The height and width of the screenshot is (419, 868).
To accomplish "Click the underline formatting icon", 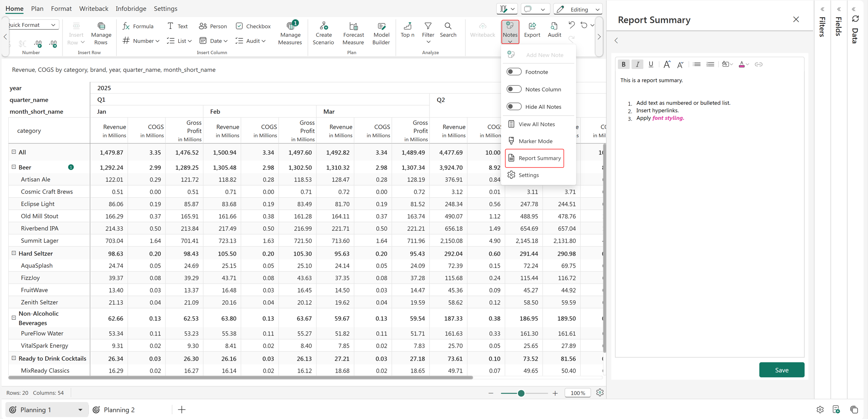I will [x=651, y=64].
